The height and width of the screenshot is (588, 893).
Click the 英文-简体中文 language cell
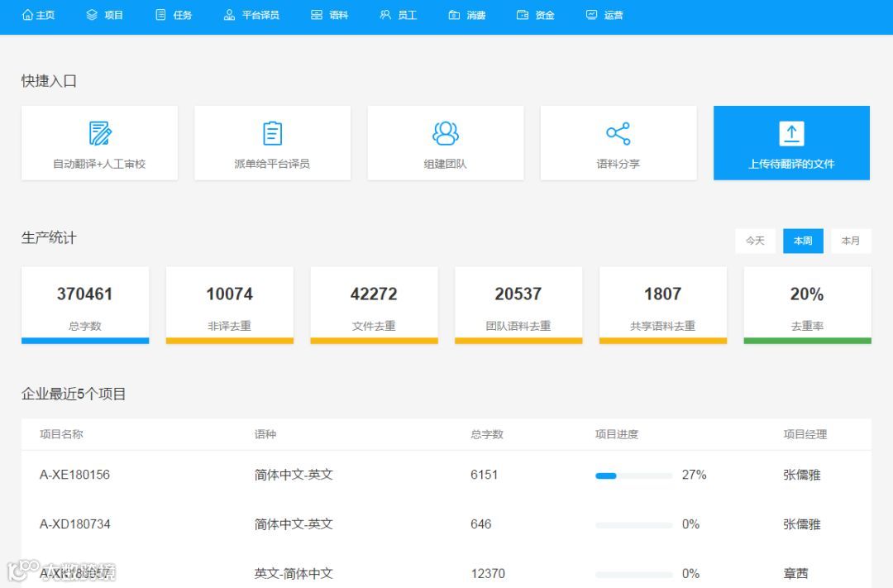(294, 574)
